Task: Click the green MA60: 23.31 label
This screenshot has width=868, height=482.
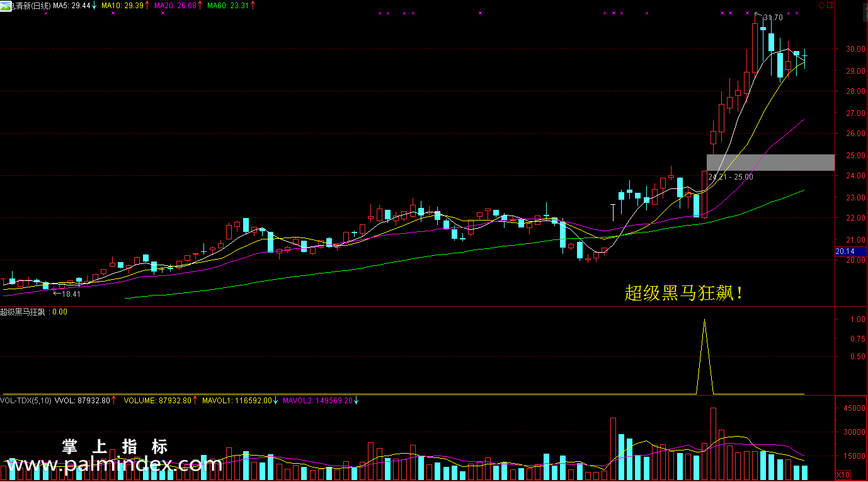Action: [x=227, y=5]
